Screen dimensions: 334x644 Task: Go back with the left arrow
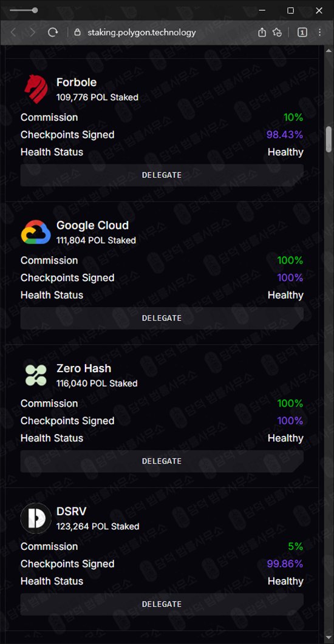[x=13, y=32]
